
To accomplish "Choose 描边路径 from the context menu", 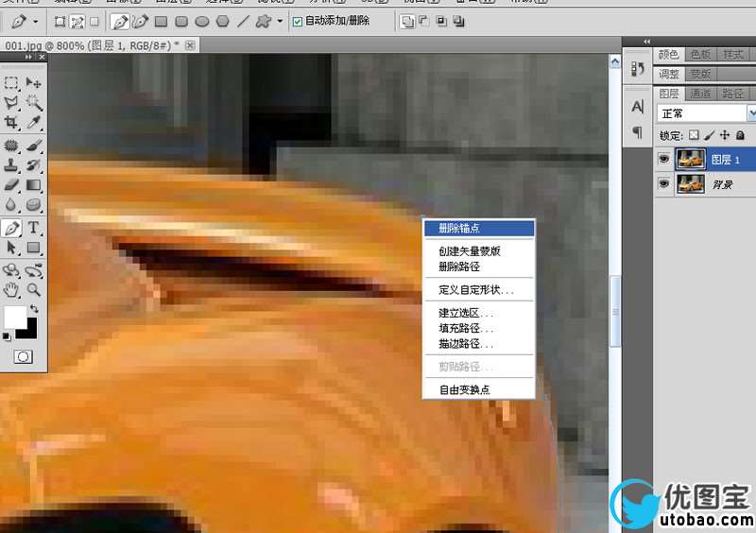I will [x=479, y=344].
